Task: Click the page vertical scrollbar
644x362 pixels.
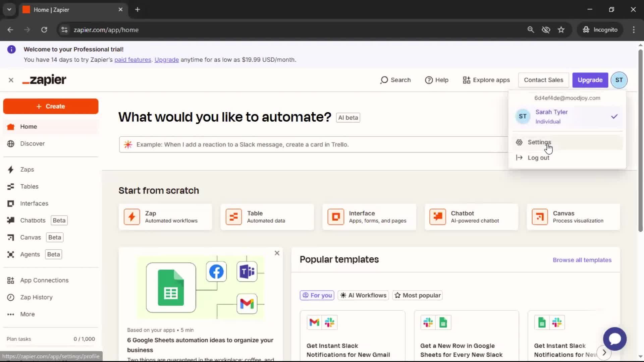Action: [640, 141]
